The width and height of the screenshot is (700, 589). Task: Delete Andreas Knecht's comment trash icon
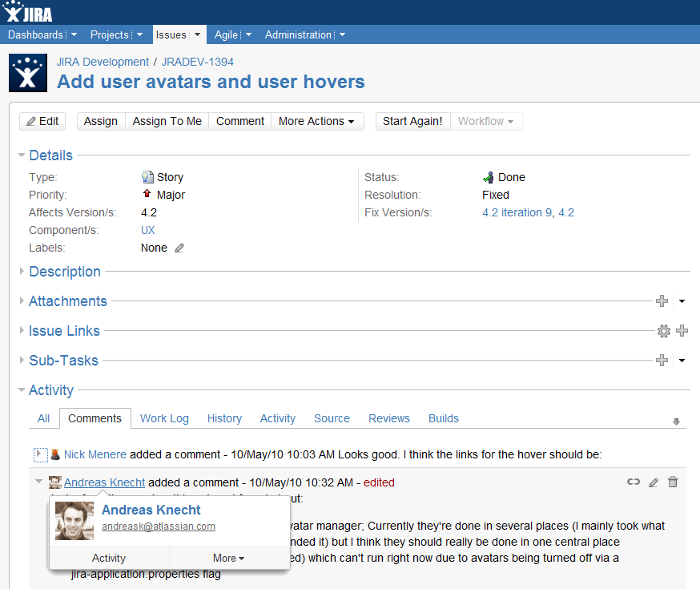point(673,482)
